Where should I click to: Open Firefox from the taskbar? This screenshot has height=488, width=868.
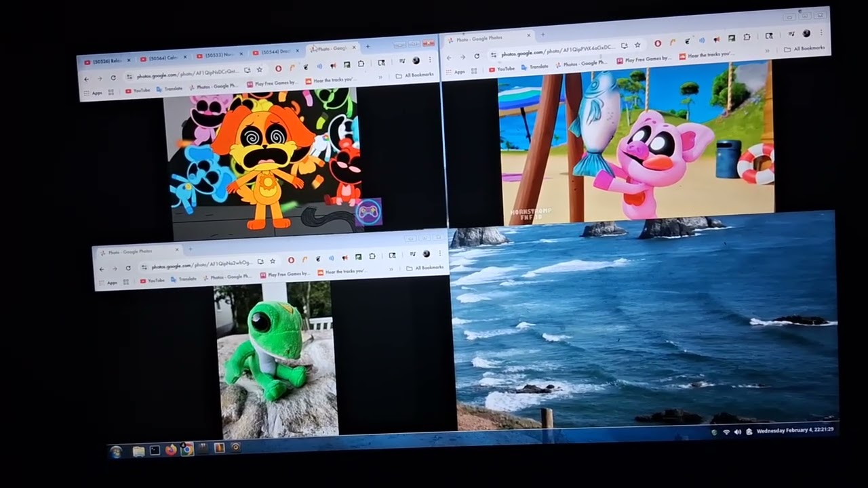point(171,449)
